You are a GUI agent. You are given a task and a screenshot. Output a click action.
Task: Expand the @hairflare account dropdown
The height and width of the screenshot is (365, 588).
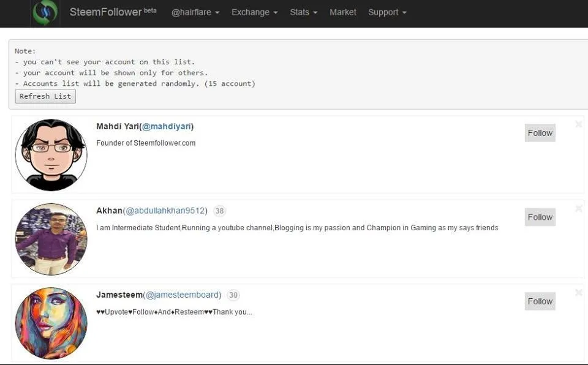(x=195, y=12)
